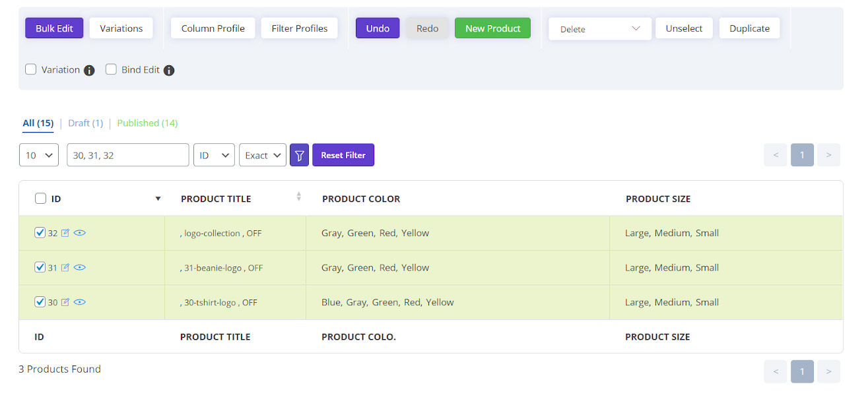Uncheck product 31 row checkbox
The width and height of the screenshot is (868, 409).
40,267
